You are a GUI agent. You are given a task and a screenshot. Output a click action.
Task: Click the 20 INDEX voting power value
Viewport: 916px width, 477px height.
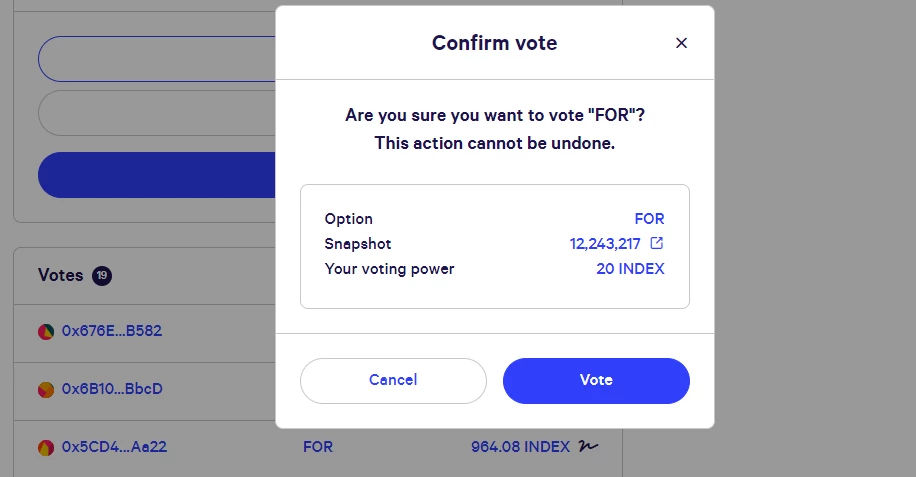click(x=630, y=269)
